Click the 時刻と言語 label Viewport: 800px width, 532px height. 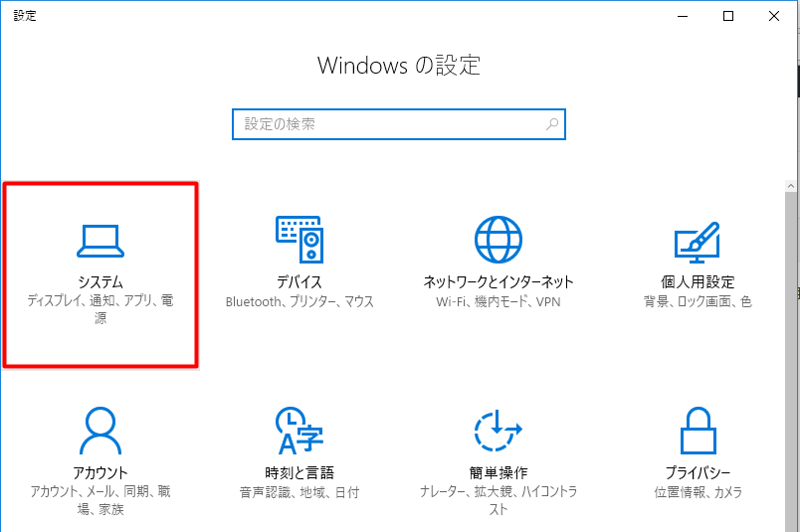300,472
